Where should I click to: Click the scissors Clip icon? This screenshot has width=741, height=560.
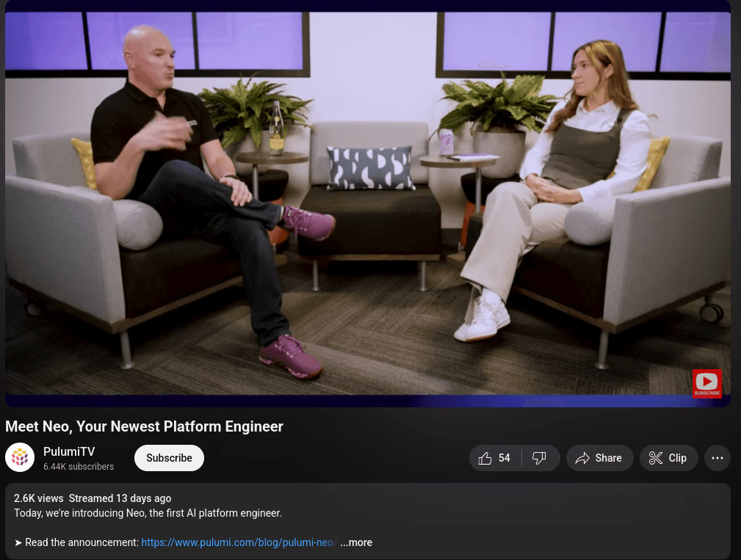pos(656,458)
